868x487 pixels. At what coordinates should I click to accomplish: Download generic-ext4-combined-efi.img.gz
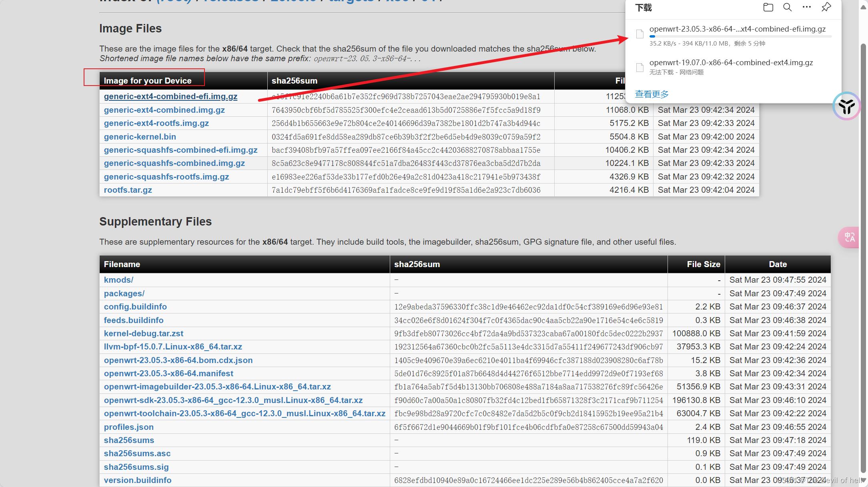(x=170, y=96)
